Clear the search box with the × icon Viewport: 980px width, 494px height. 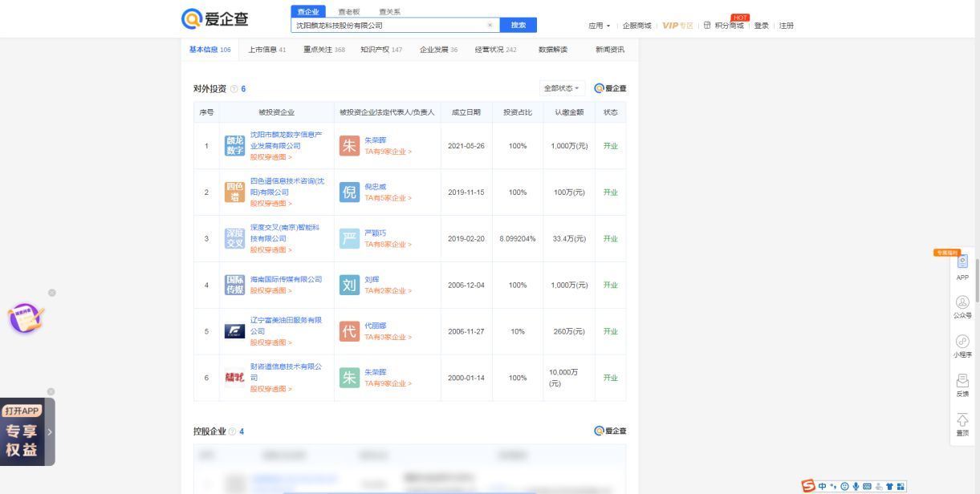(x=490, y=26)
